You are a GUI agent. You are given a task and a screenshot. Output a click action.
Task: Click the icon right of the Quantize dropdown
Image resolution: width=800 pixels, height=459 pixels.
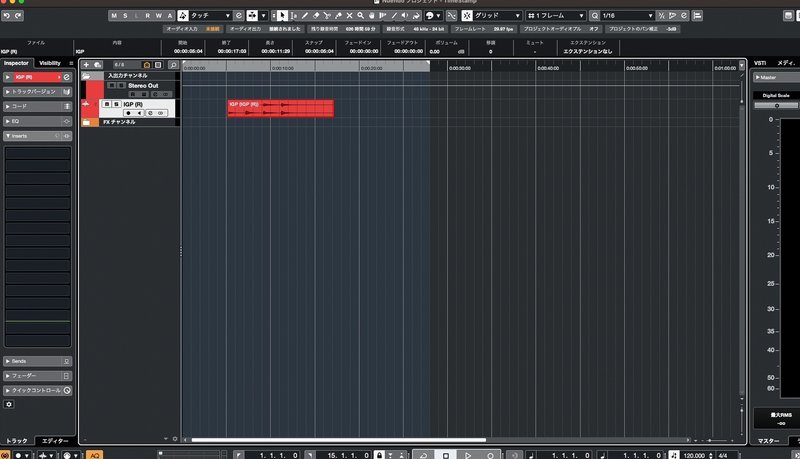coord(662,16)
